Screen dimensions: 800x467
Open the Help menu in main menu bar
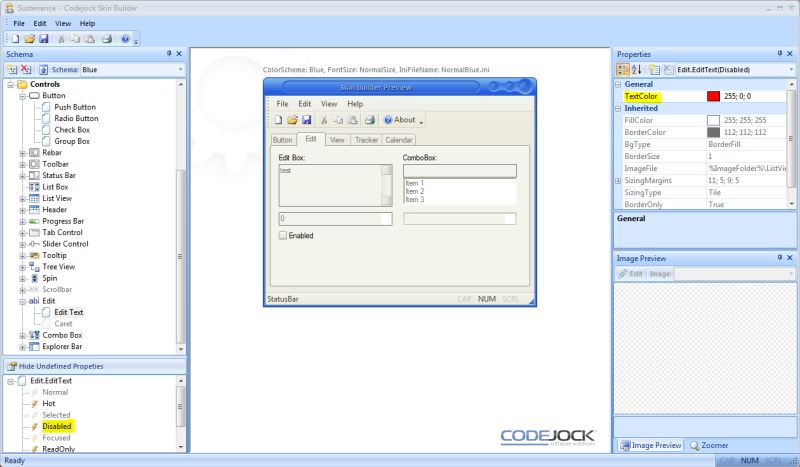click(x=87, y=23)
